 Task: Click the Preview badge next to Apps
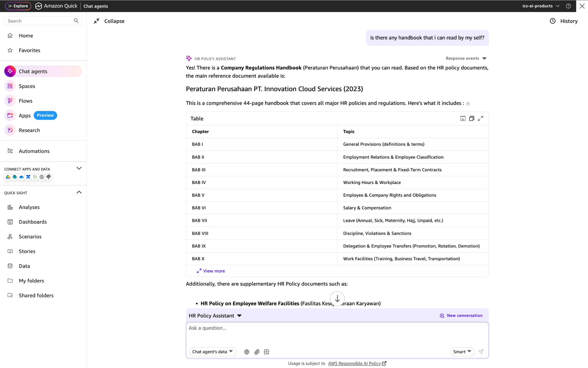click(45, 115)
